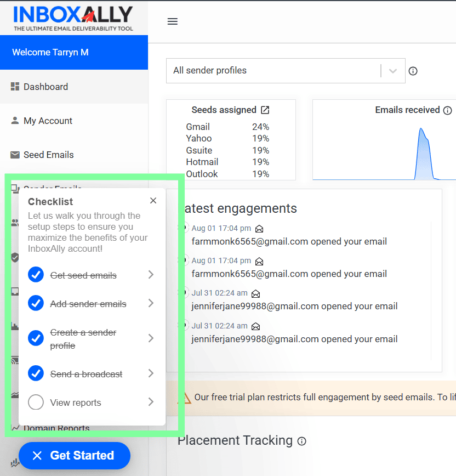Expand the View reports chevron
Image resolution: width=456 pixels, height=476 pixels.
coord(151,402)
